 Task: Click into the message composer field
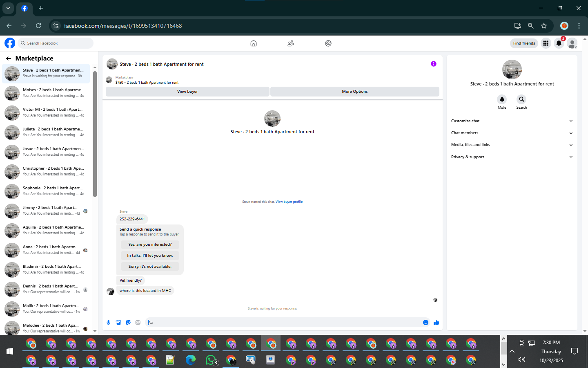[x=284, y=323]
